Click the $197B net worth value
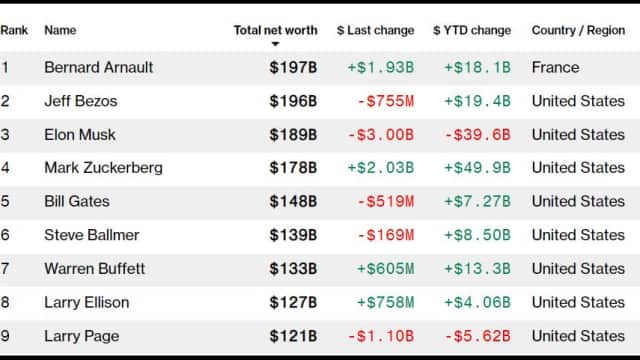The height and width of the screenshot is (360, 640). point(293,67)
